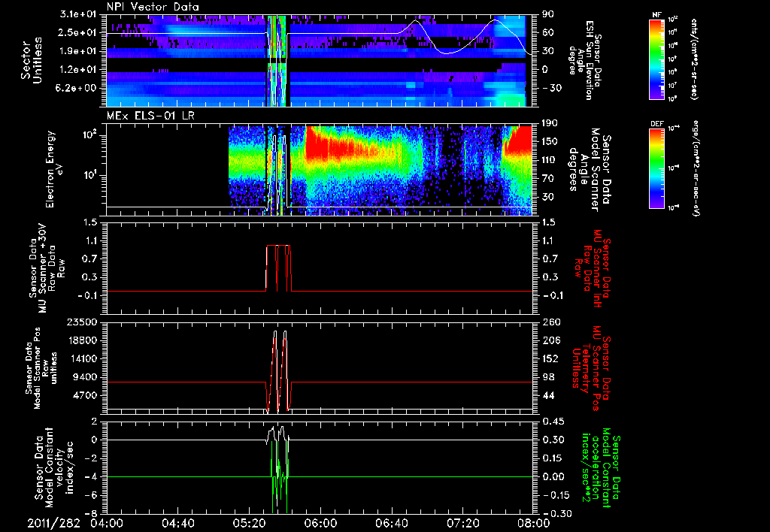770x532 pixels.
Task: Click the '44' telemetry position tick
Action: [548, 395]
